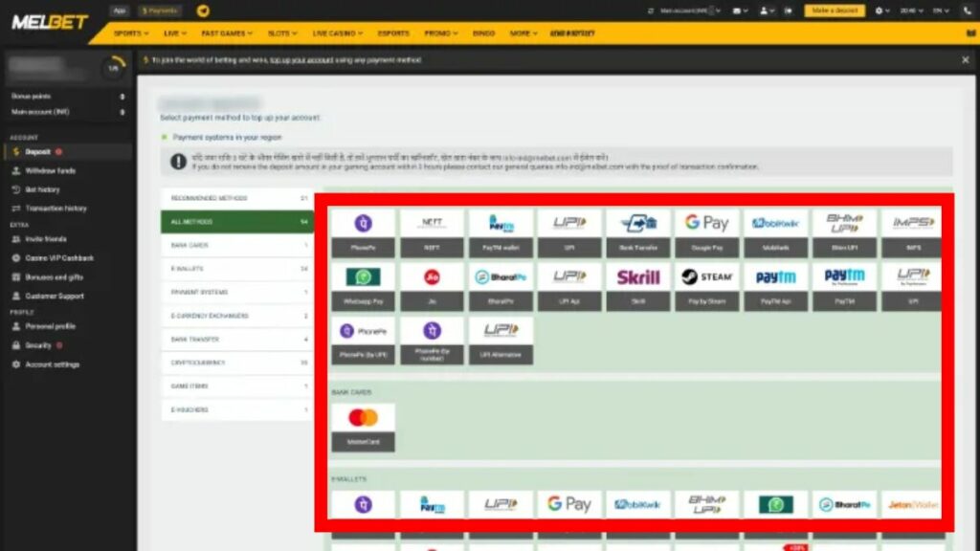980x551 pixels.
Task: Open Transaction history in the sidebar
Action: (x=56, y=208)
